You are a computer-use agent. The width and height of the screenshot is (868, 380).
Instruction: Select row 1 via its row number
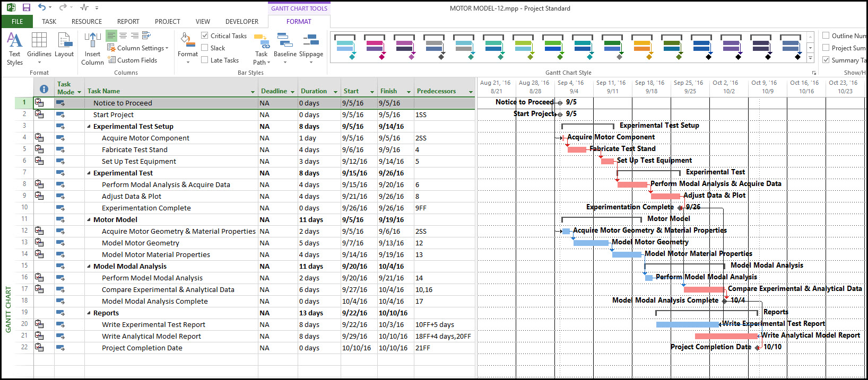pyautogui.click(x=24, y=103)
